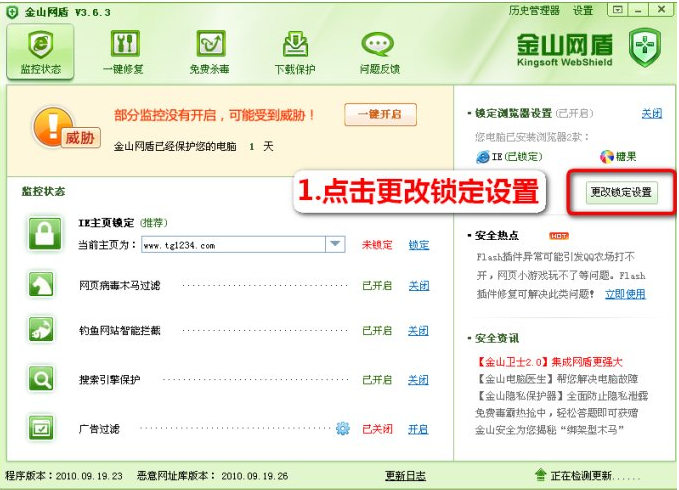Turn off 钓鱼网站智能拦截 via 关闭 link
Viewport: 679px width, 490px height.
point(418,331)
